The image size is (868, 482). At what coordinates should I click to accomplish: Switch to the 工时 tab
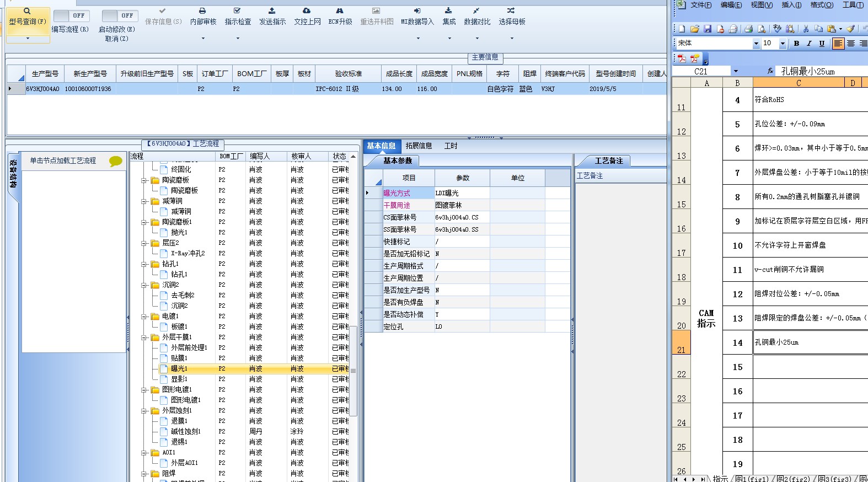click(x=451, y=146)
